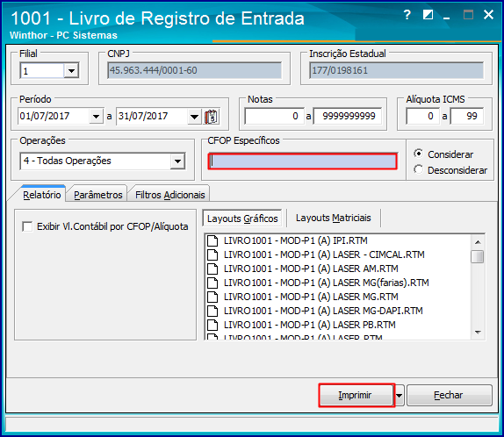The image size is (504, 437).
Task: Select the Considerar radio button
Action: pos(419,154)
